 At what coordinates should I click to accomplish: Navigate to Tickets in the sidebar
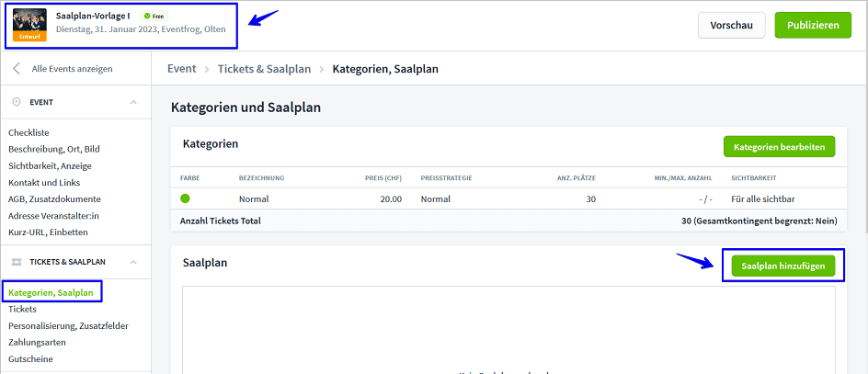coord(22,310)
